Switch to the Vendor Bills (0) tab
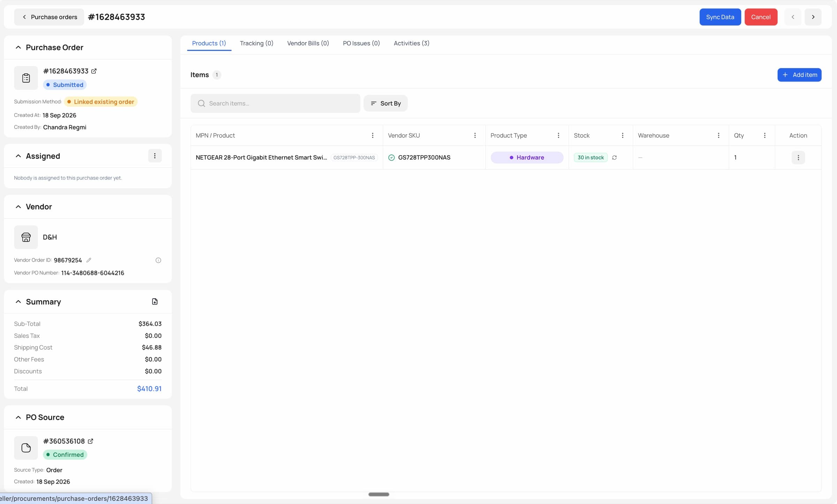The height and width of the screenshot is (504, 837). (x=308, y=43)
